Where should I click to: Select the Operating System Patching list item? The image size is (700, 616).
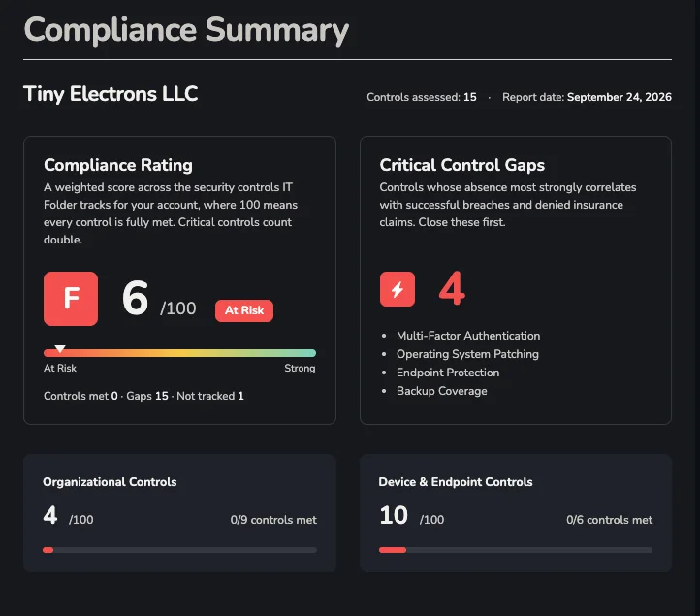coord(467,354)
